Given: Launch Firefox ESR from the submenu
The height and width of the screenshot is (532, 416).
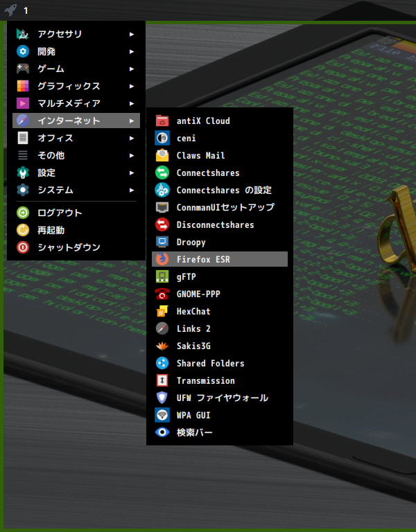Looking at the screenshot, I should 220,259.
